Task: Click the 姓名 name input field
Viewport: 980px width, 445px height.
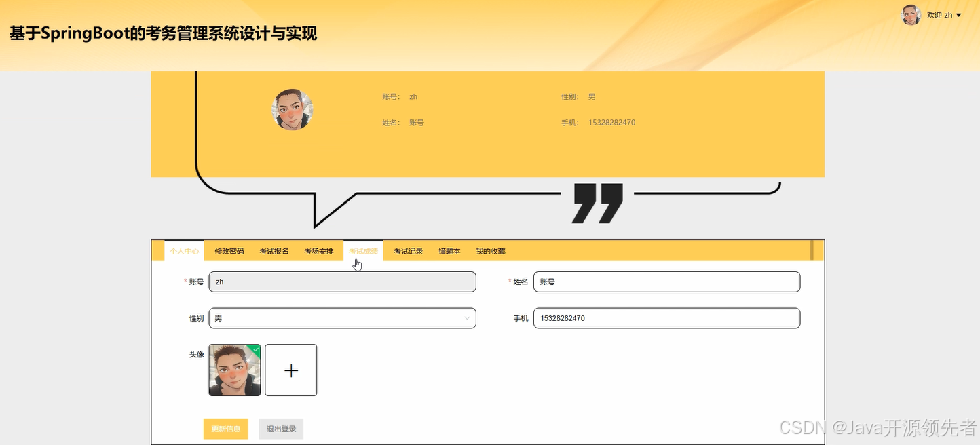Action: [x=666, y=282]
